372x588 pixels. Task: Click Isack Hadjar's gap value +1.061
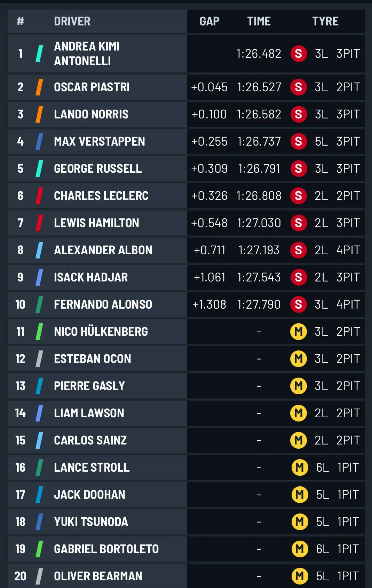[209, 277]
